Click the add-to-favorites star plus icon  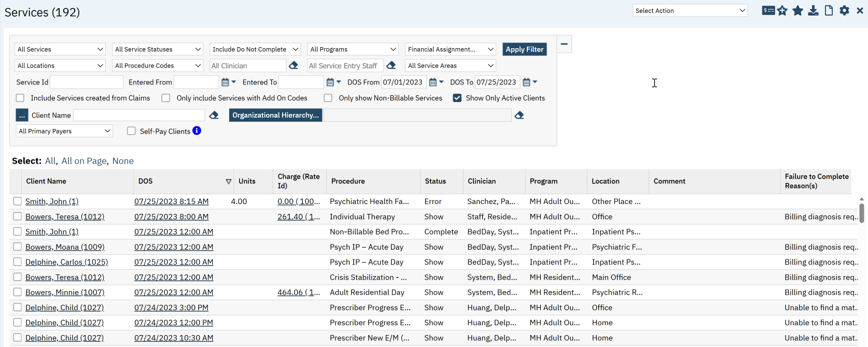[x=782, y=10]
